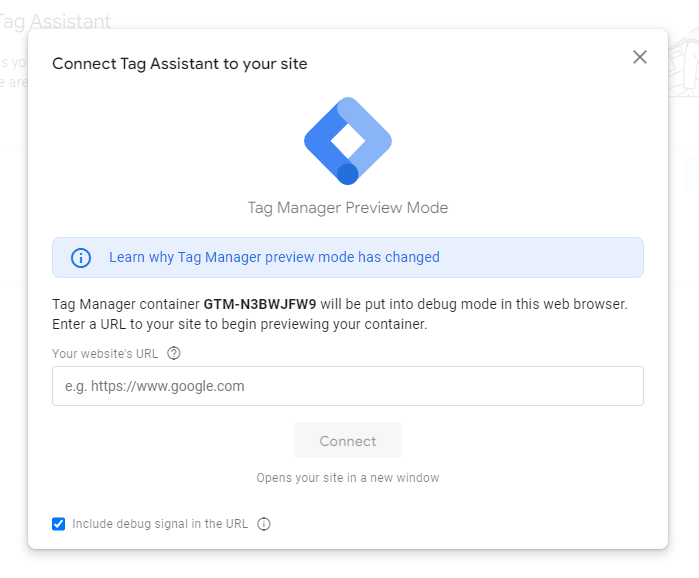Open the Learn why preview mode changed link
699x578 pixels.
coord(274,257)
